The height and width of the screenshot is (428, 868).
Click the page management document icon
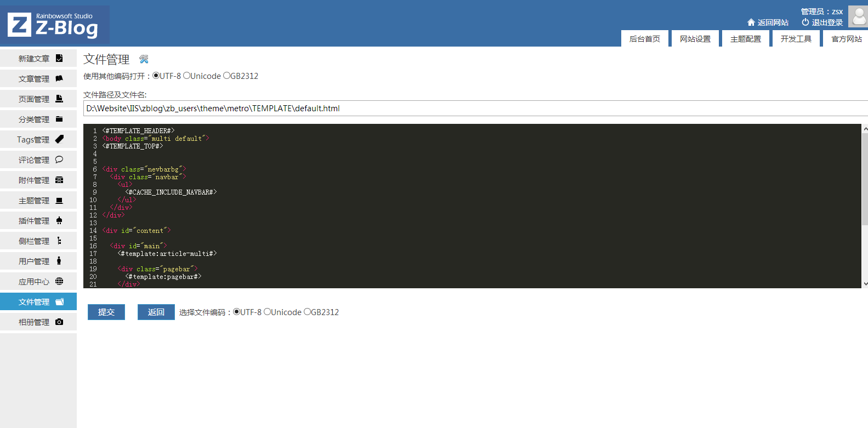(x=59, y=99)
